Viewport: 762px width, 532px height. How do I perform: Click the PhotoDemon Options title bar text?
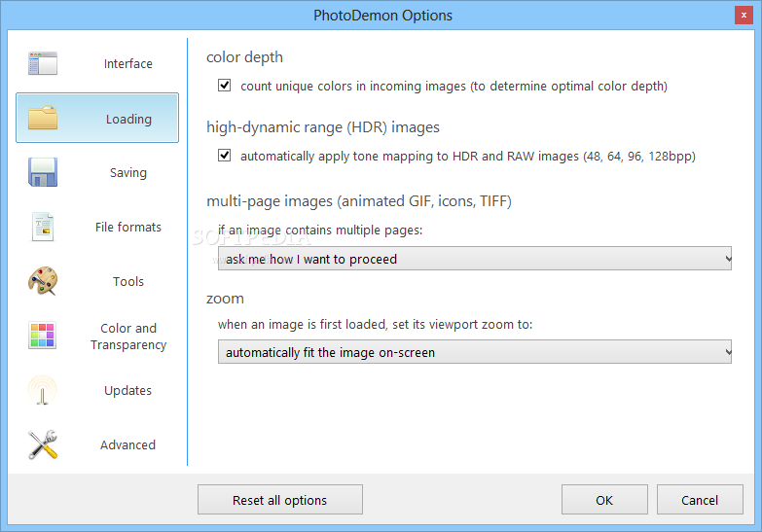click(x=382, y=15)
